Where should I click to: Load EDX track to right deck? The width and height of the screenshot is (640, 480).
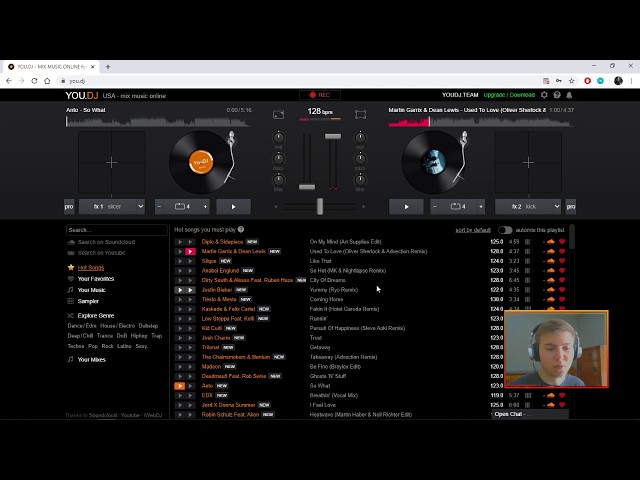pyautogui.click(x=190, y=396)
